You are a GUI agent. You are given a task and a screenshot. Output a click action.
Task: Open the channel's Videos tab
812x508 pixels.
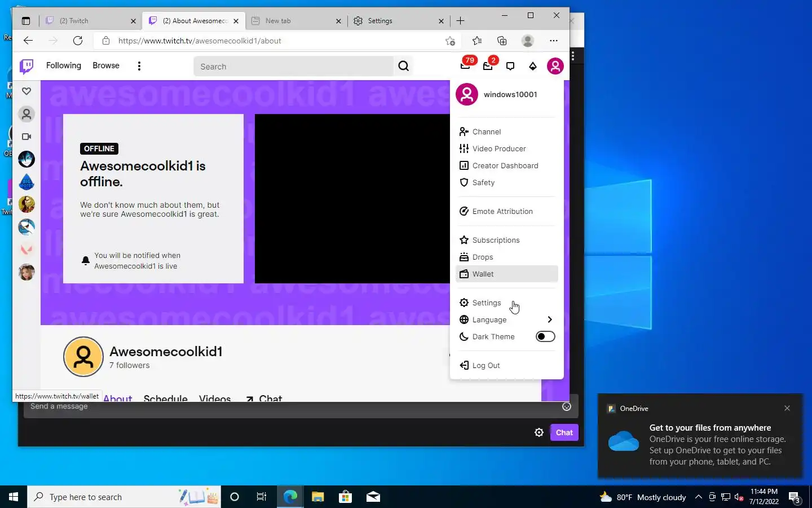click(215, 398)
